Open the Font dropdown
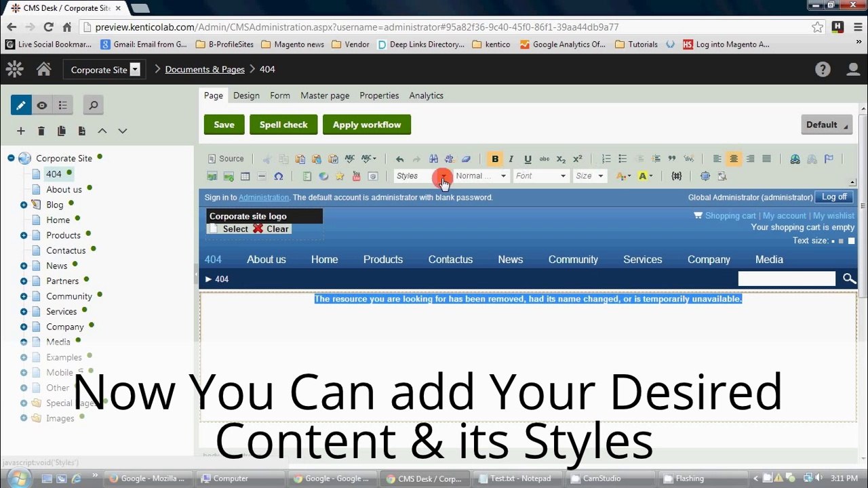 click(x=540, y=176)
